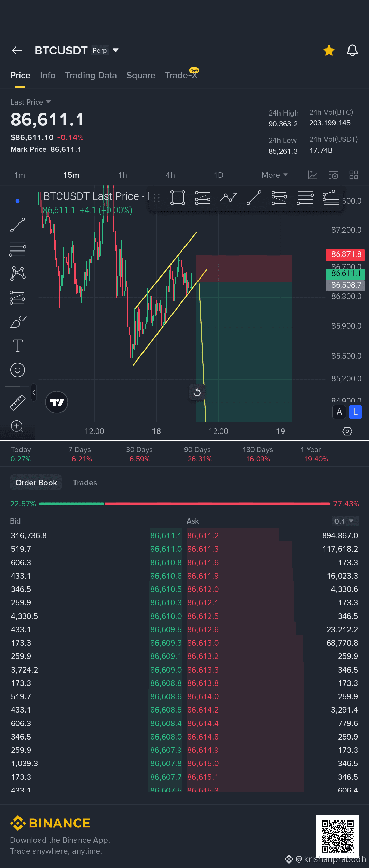Viewport: 369px width, 868px height.
Task: Click the 7 Days -6.21% performance
Action: (80, 454)
